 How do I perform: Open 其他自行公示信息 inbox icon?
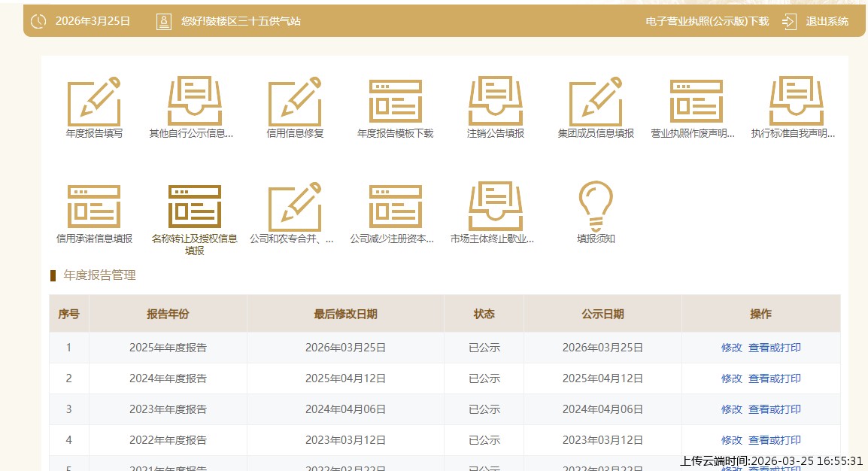[x=194, y=102]
